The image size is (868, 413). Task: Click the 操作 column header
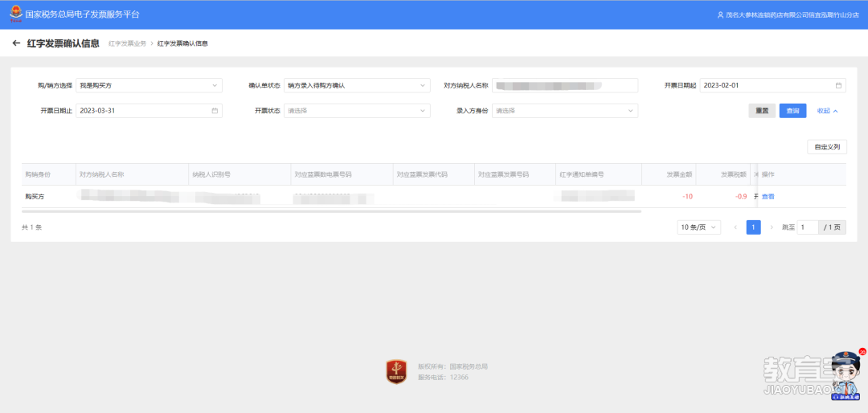click(802, 174)
